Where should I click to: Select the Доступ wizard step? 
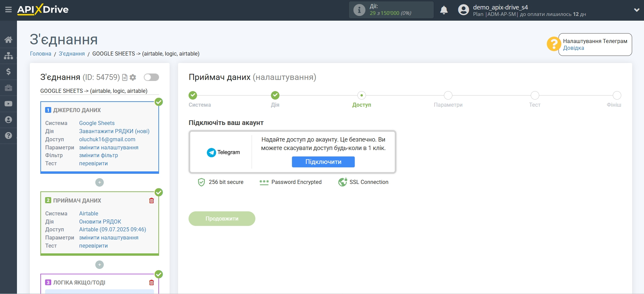pos(362,96)
